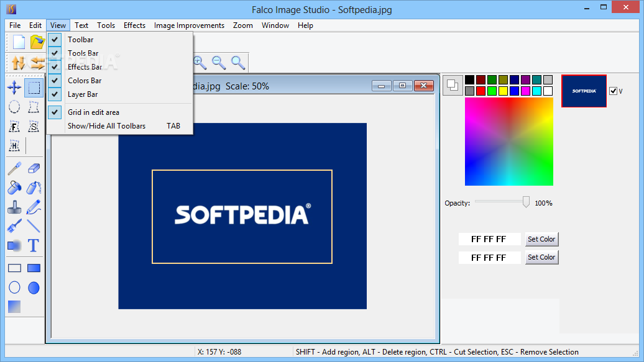Screen dimensions: 644x362
Task: Select the filled ellipse shape tool
Action: point(34,287)
